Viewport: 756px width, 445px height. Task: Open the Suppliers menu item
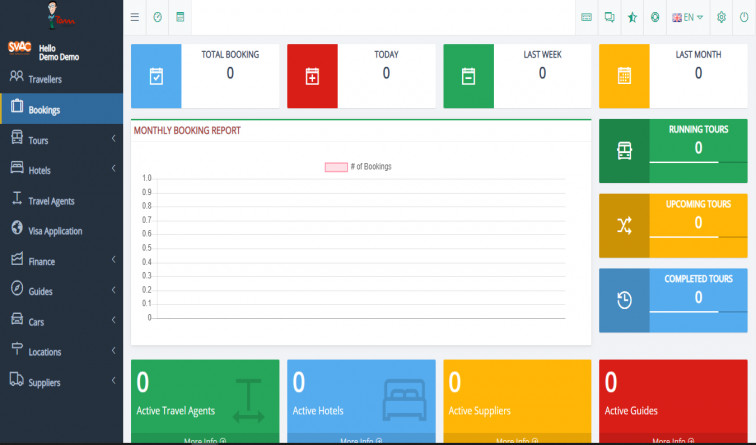click(61, 381)
